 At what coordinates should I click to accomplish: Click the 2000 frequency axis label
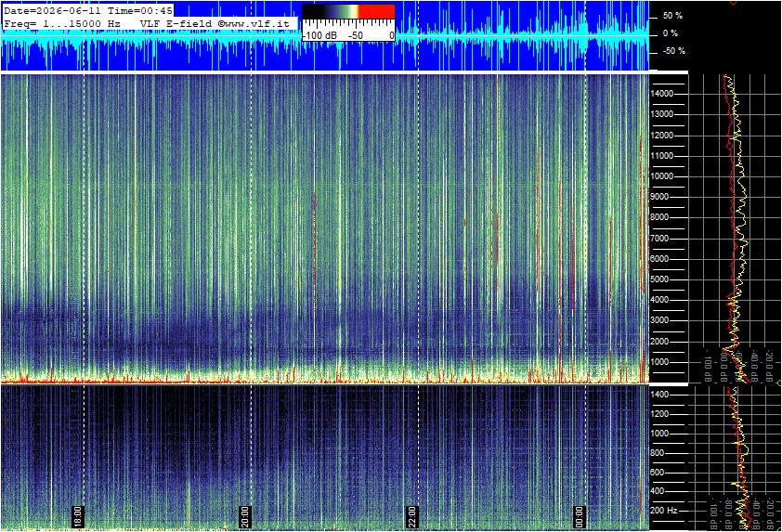tap(659, 342)
